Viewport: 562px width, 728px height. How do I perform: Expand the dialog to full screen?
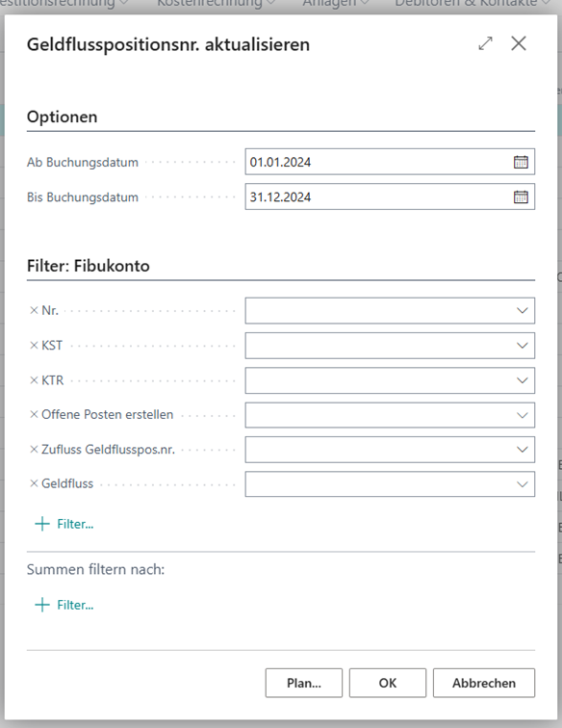coord(485,43)
